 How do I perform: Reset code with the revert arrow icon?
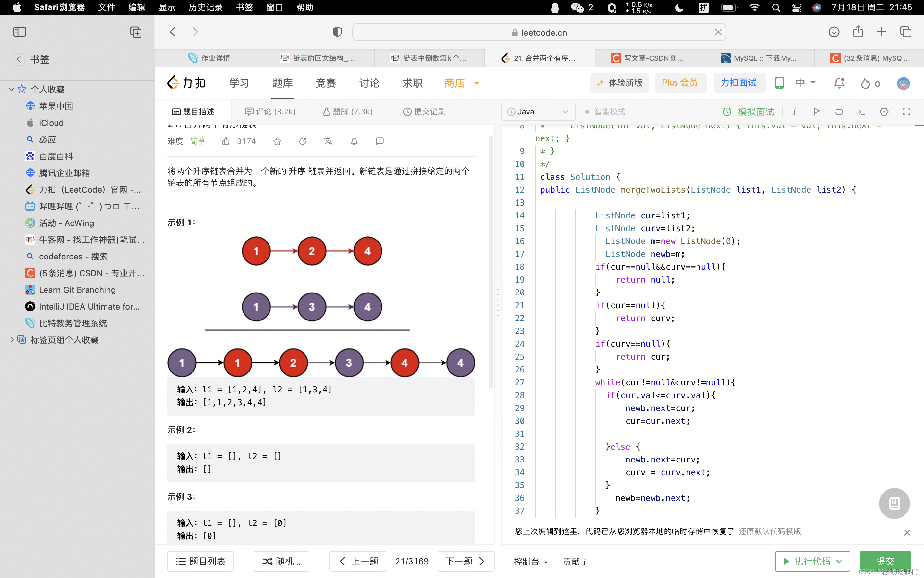[839, 112]
